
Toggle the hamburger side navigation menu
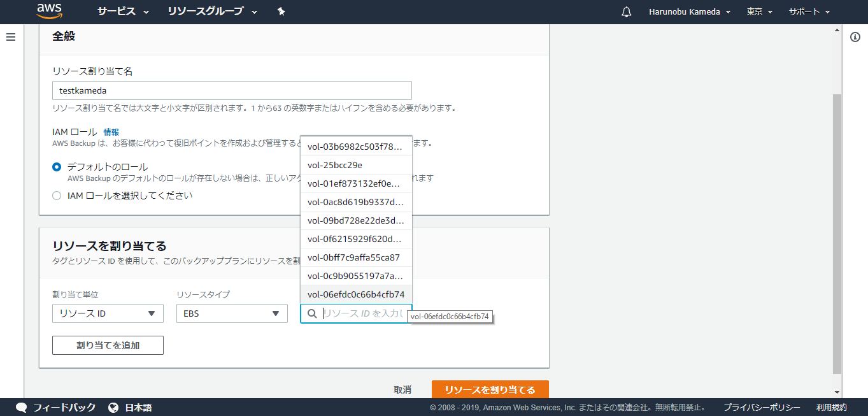[x=10, y=37]
